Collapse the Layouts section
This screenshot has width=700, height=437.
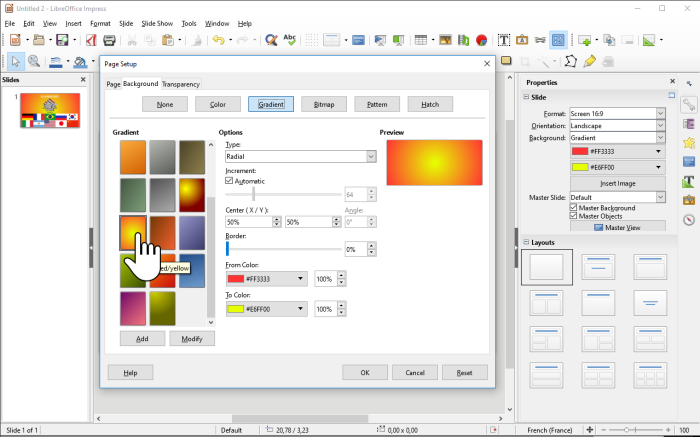[526, 242]
